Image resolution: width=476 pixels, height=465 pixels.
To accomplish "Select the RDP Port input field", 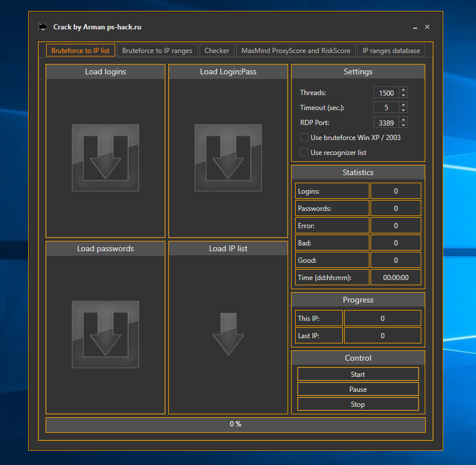I will 386,122.
